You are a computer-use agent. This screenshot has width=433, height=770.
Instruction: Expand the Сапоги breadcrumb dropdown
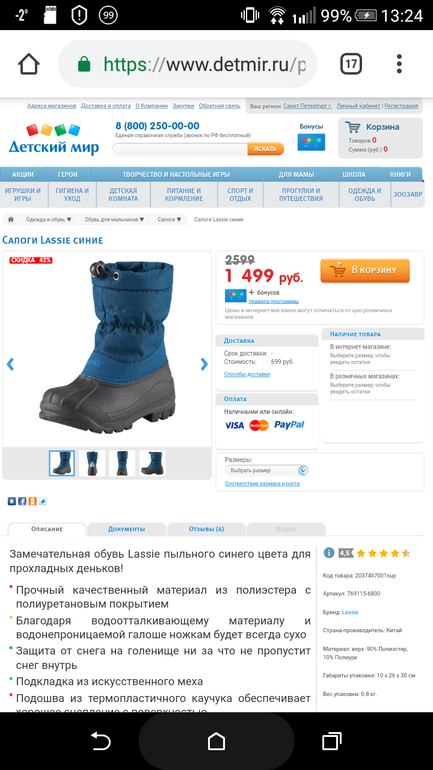[x=169, y=220]
